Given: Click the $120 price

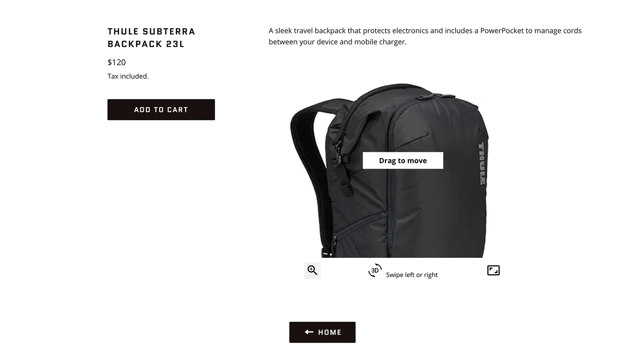Looking at the screenshot, I should click(x=117, y=62).
